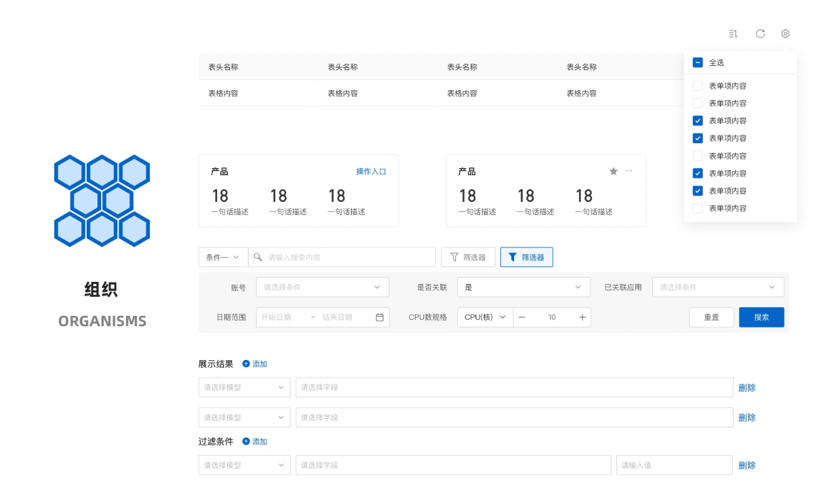The width and height of the screenshot is (834, 504).
Task: Click the ORGANISMS caption text
Action: (x=102, y=321)
